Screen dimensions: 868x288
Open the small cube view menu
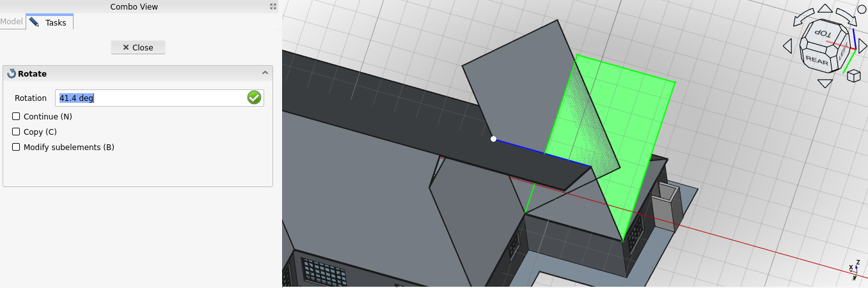pyautogui.click(x=853, y=76)
